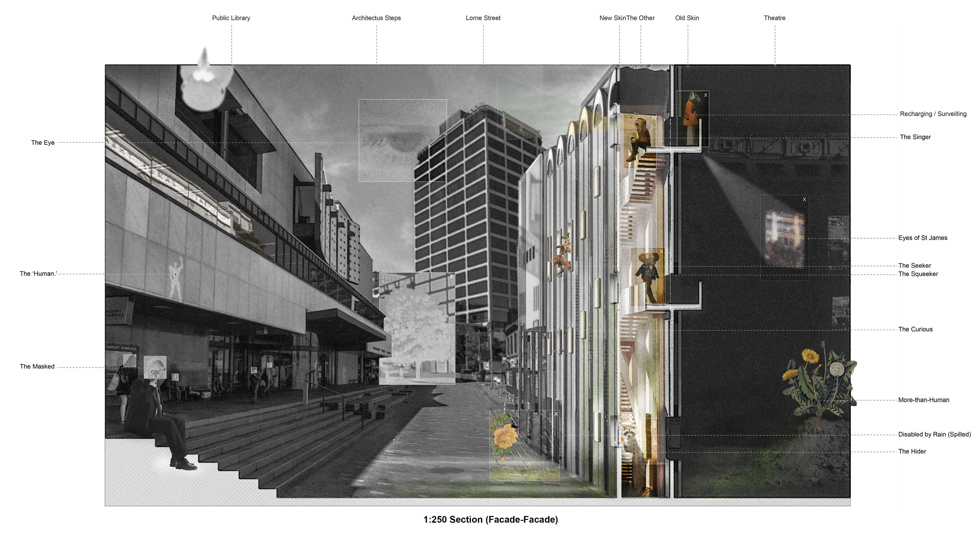This screenshot has height=545, width=980.
Task: Click The Eye annotation text
Action: tap(43, 143)
